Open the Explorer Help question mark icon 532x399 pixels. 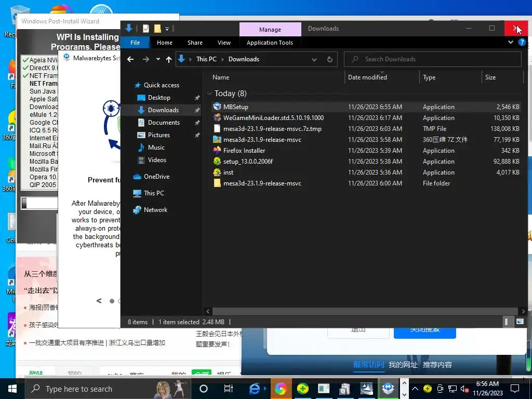pos(522,43)
